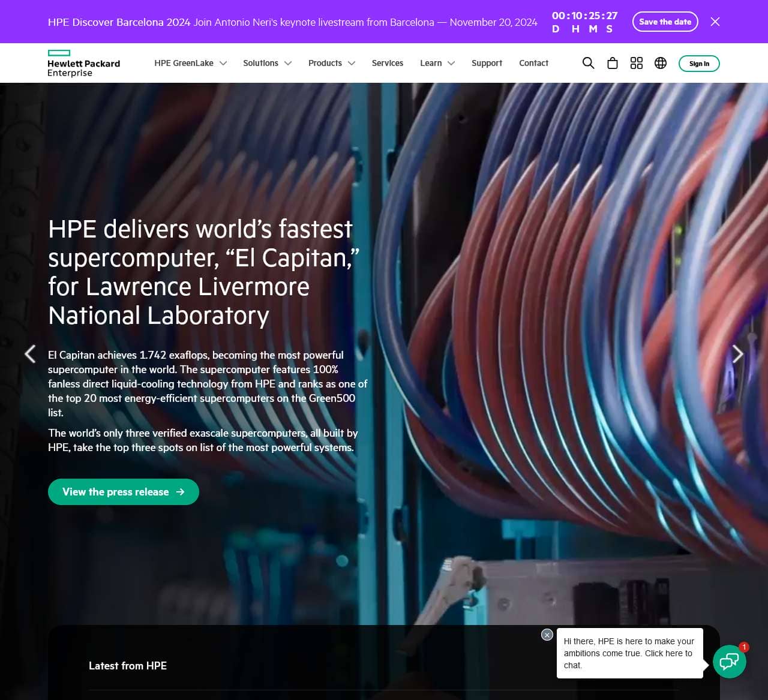The image size is (768, 700).
Task: Click View the press release button
Action: pos(123,492)
